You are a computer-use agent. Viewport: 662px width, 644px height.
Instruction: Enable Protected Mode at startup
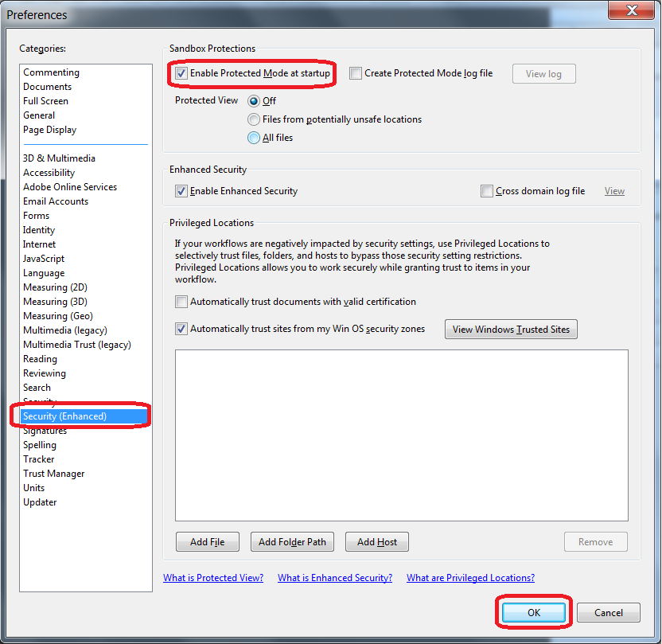[x=181, y=72]
